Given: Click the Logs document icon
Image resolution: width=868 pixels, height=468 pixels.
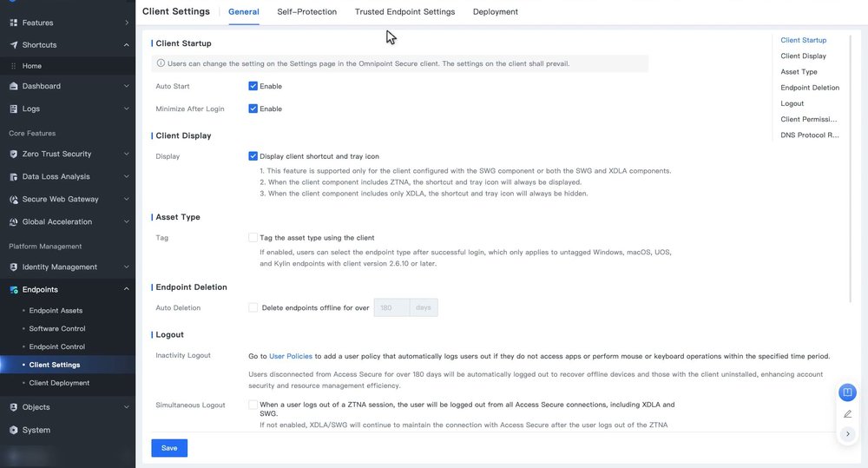Looking at the screenshot, I should (13, 109).
